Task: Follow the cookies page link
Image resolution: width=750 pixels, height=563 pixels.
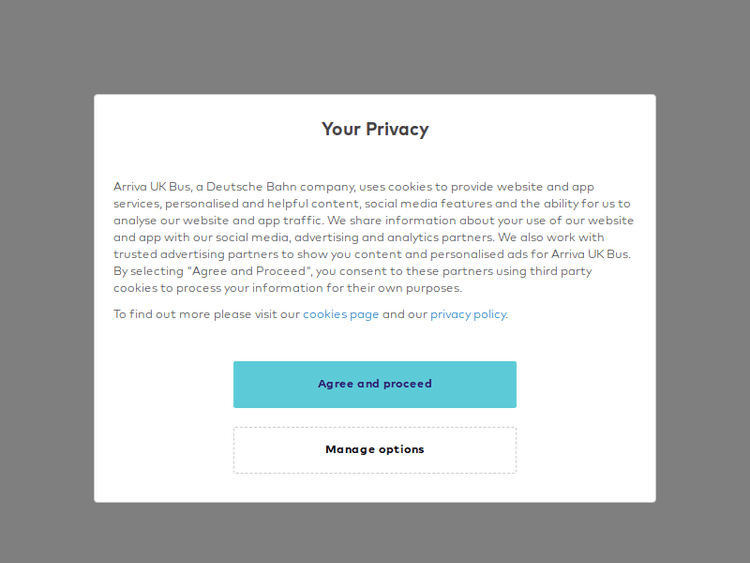Action: 341,314
